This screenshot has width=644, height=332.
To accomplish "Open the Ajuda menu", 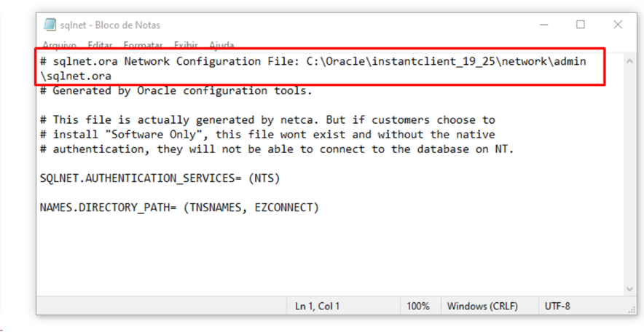I will tap(221, 44).
